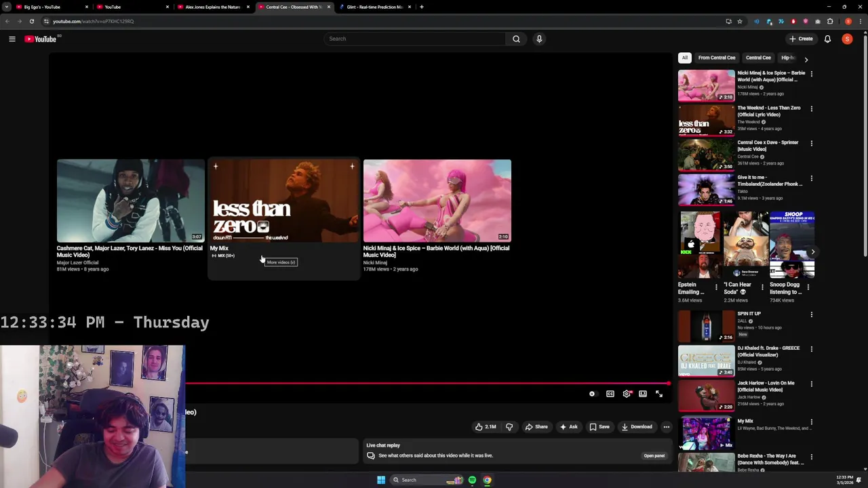868x488 pixels.
Task: Reload the page with the refresh icon
Action: [x=31, y=21]
